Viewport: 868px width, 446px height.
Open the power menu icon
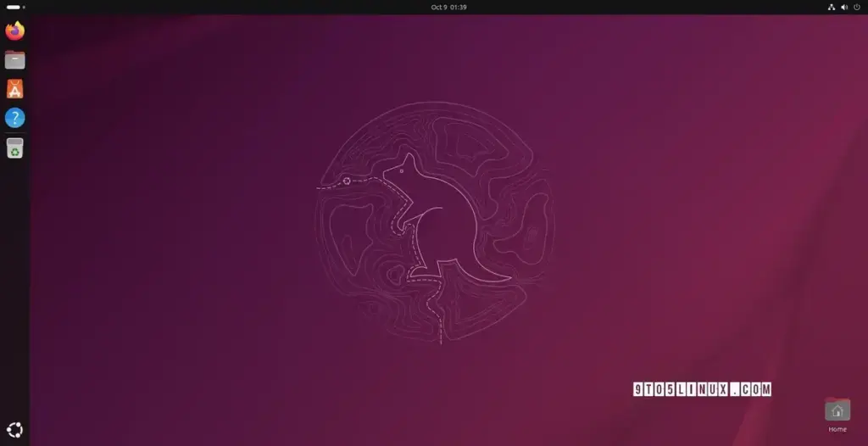[857, 7]
